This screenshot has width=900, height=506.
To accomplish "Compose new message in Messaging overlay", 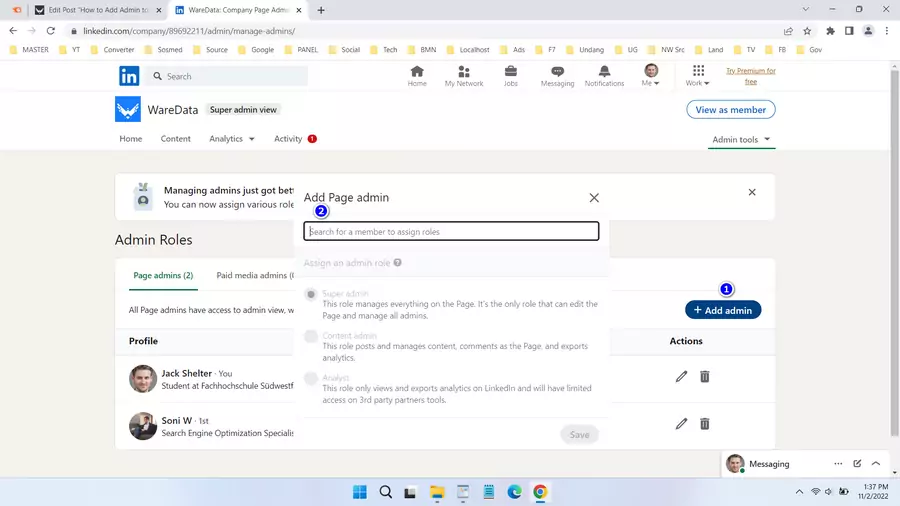I will pos(857,464).
